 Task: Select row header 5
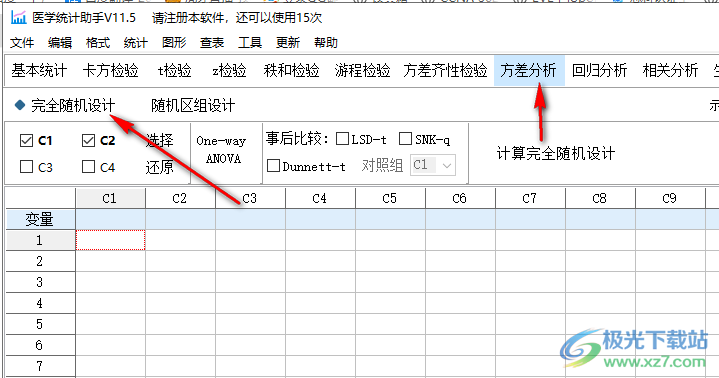[x=40, y=324]
